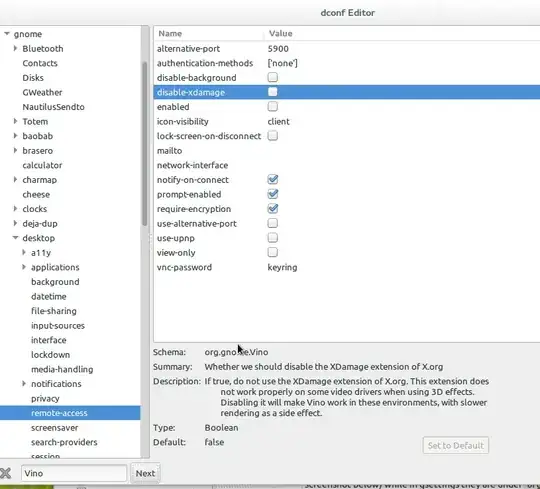Enable the Vino 'enabled' checkbox
The height and width of the screenshot is (489, 540).
pyautogui.click(x=272, y=106)
